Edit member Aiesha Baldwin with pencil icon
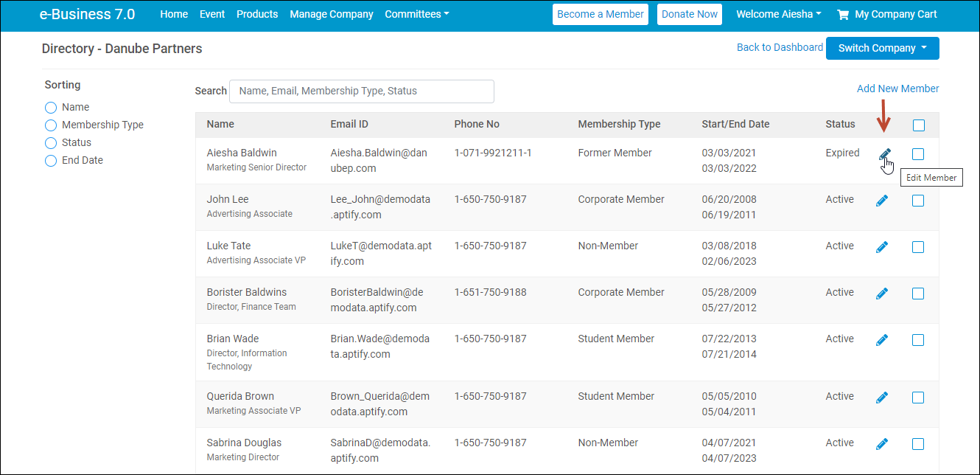The height and width of the screenshot is (475, 980). 885,153
